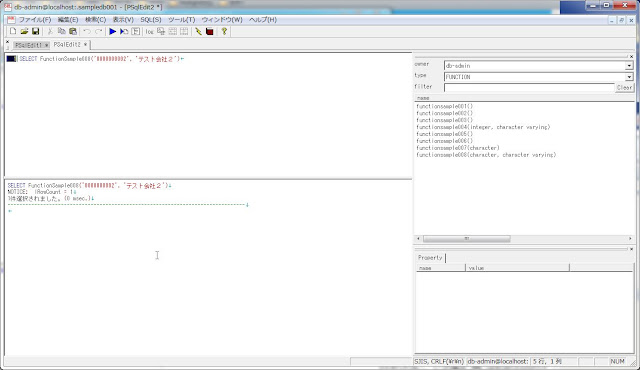Screen dimensions: 640x370
Task: Click the dark red square toolbar icon
Action: (x=210, y=31)
